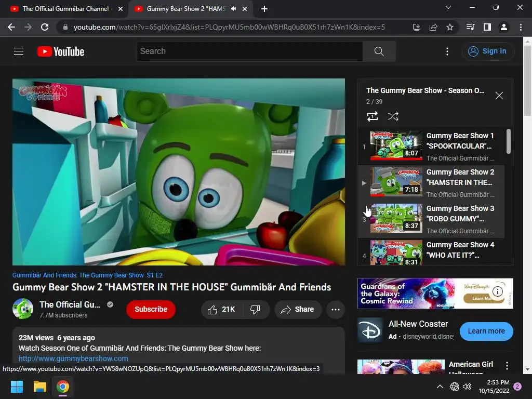Image resolution: width=532 pixels, height=399 pixels.
Task: Click the Share button
Action: coord(298,310)
